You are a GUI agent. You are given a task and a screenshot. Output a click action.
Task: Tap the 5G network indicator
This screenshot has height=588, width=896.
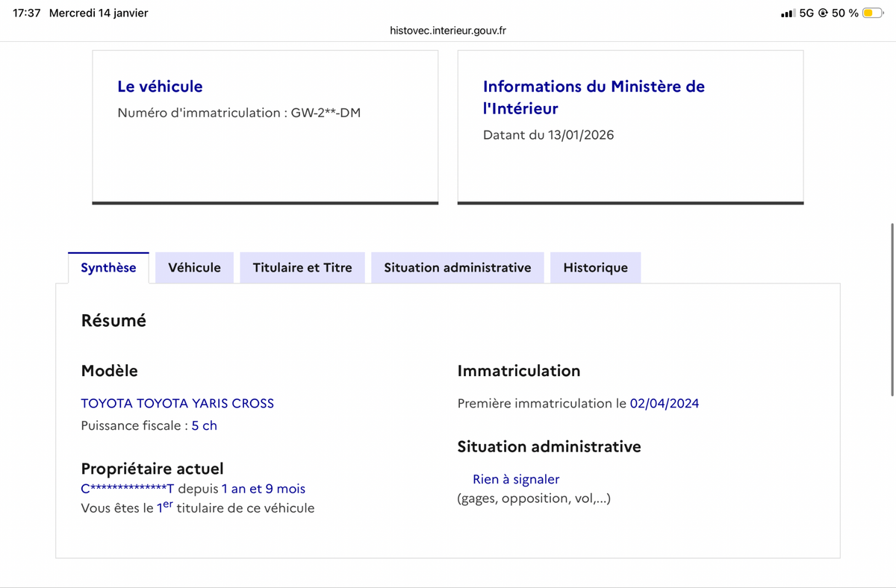tap(806, 13)
